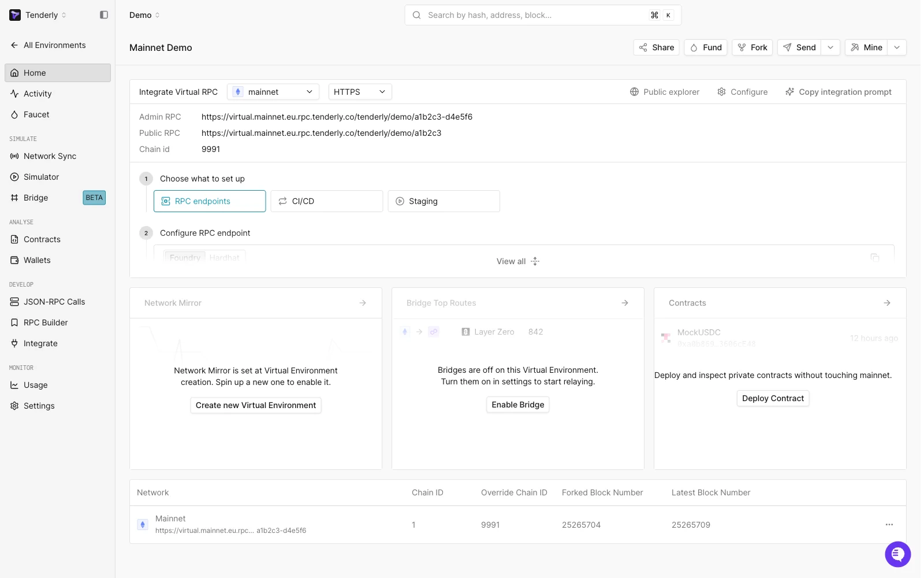
Task: Go back to All Environments
Action: tap(48, 45)
